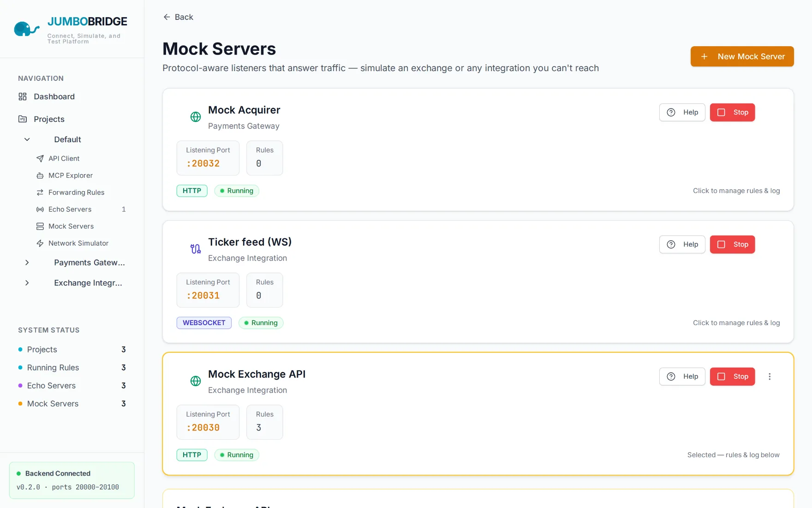The height and width of the screenshot is (508, 812).
Task: Click Ticker feed 'Click to manage rules & log'
Action: [736, 323]
